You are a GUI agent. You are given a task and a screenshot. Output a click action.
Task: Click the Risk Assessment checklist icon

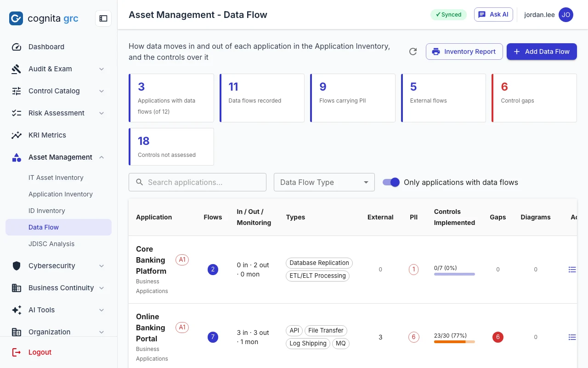coord(17,113)
